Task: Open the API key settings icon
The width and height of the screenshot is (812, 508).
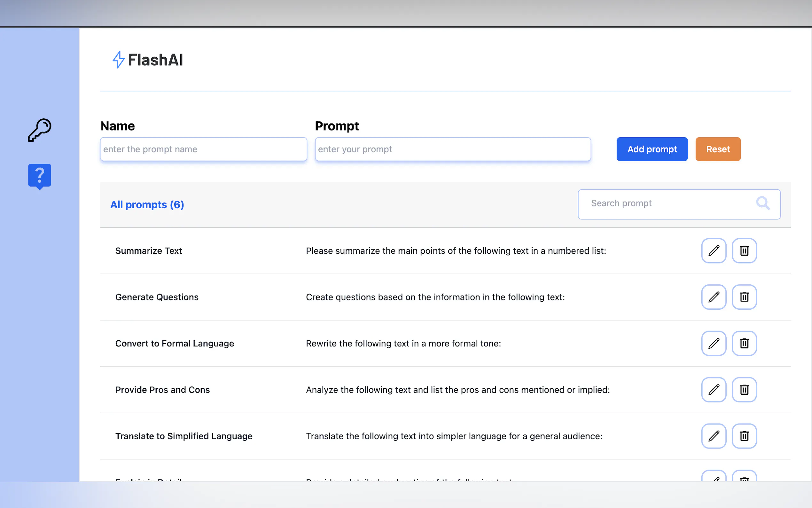Action: pos(39,130)
